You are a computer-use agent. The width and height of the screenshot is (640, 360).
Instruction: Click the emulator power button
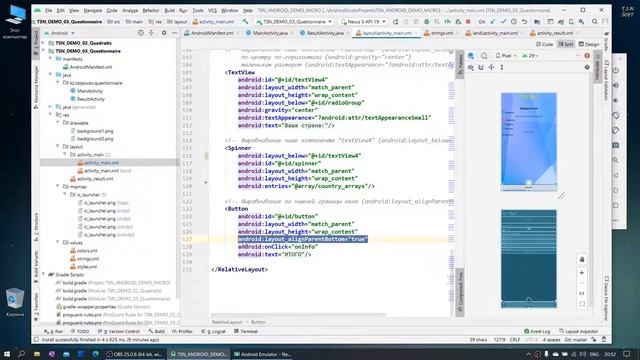click(616, 70)
